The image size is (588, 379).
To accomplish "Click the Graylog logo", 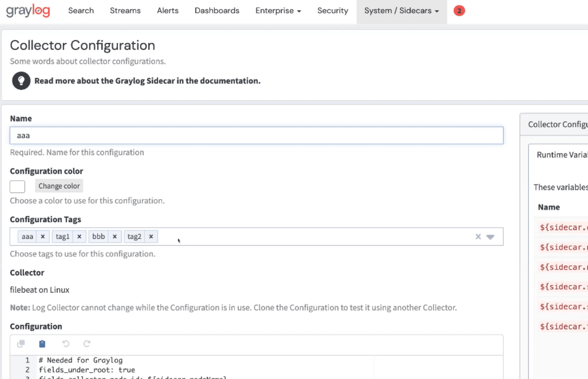I will (28, 11).
